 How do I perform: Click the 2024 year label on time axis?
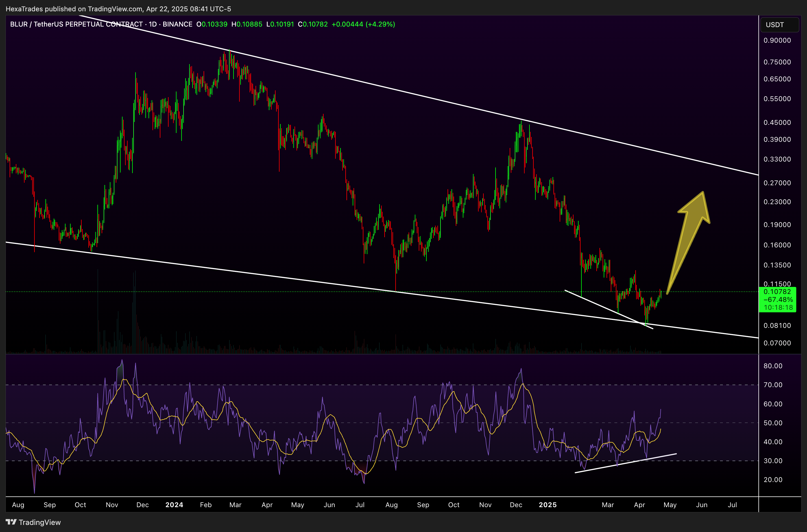(174, 505)
